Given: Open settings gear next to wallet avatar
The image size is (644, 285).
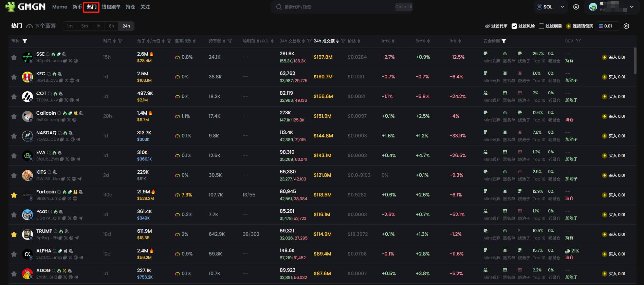Looking at the screenshot, I should (x=576, y=7).
